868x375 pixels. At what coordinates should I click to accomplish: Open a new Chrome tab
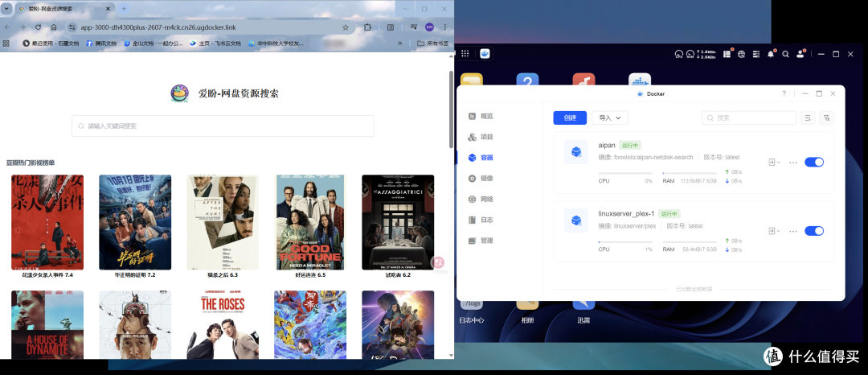[x=124, y=9]
